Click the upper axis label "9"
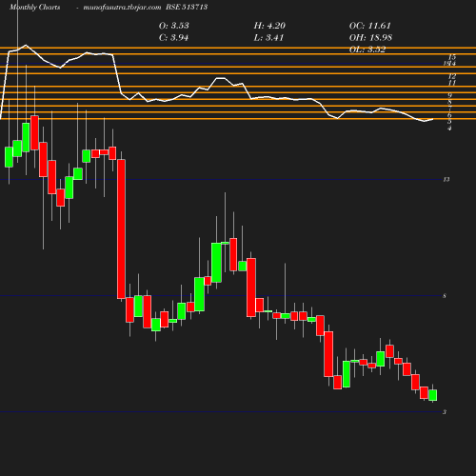This screenshot has width=476, height=476. click(x=449, y=95)
